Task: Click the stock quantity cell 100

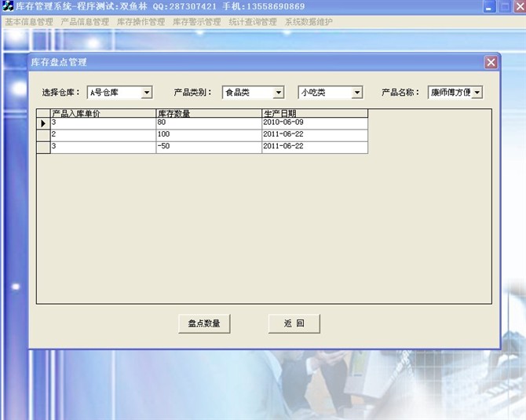Action: pos(209,136)
